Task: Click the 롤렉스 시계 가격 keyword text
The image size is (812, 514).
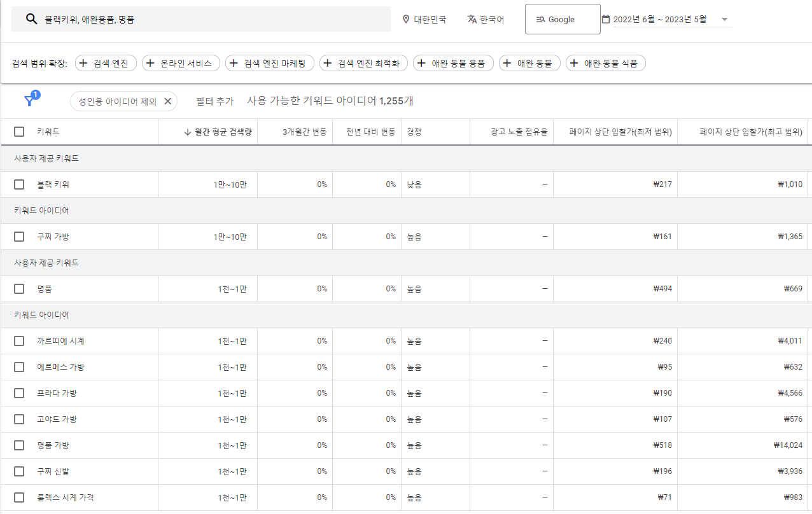Action: [66, 497]
